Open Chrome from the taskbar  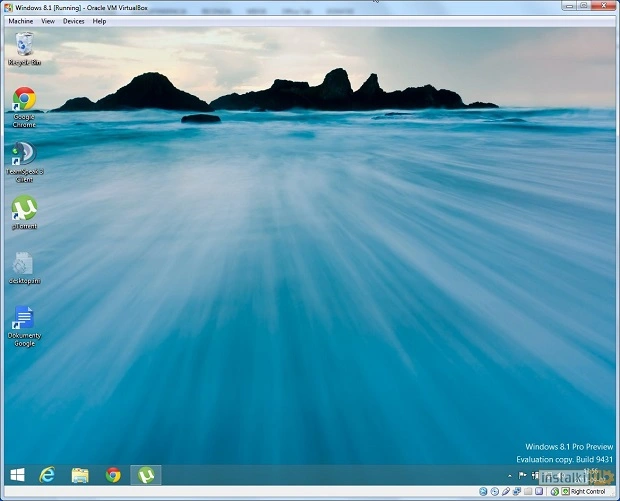pyautogui.click(x=113, y=475)
